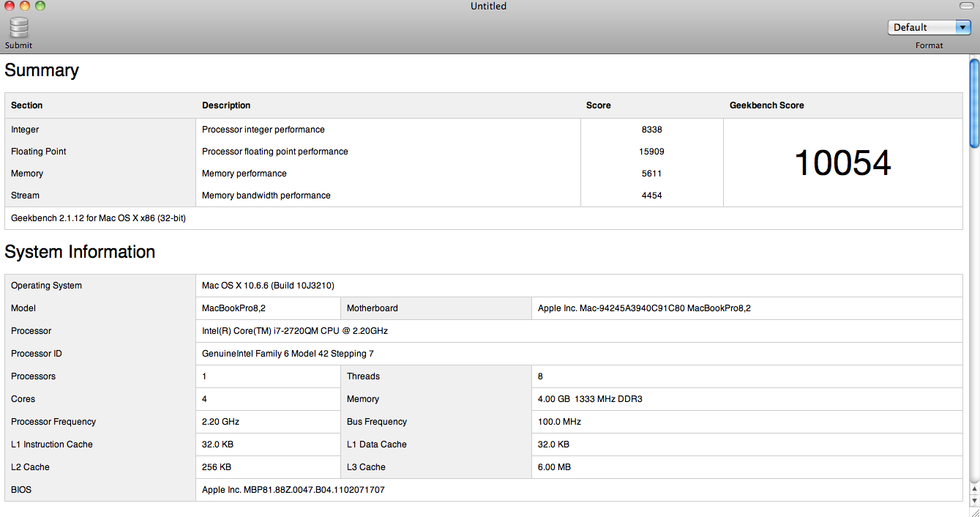Click the Intel Core i7-2720QM processor value
This screenshot has width=980, height=517.
295,331
